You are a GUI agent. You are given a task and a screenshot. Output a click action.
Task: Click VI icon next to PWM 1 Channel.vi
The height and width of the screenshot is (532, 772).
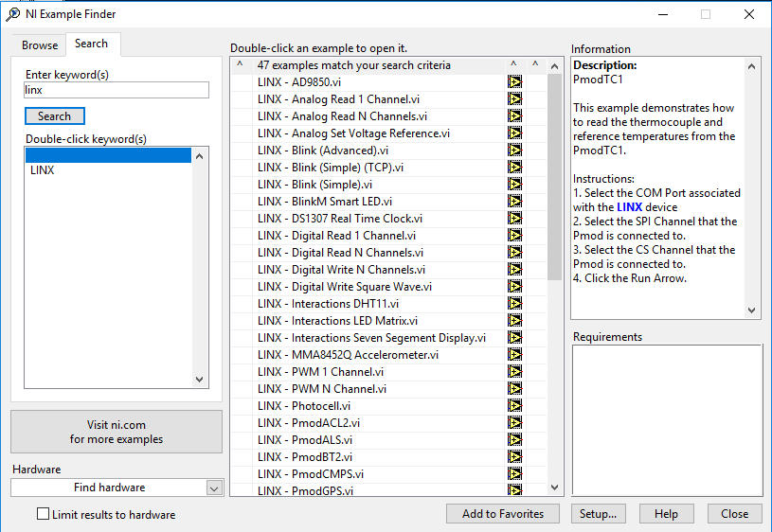514,372
